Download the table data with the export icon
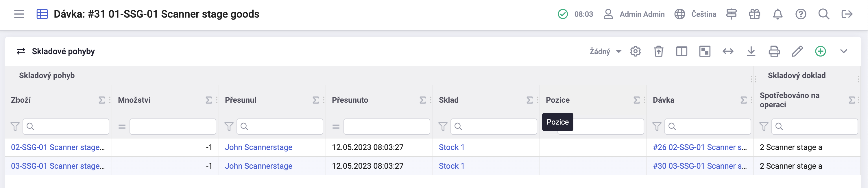The width and height of the screenshot is (868, 188). pyautogui.click(x=751, y=51)
